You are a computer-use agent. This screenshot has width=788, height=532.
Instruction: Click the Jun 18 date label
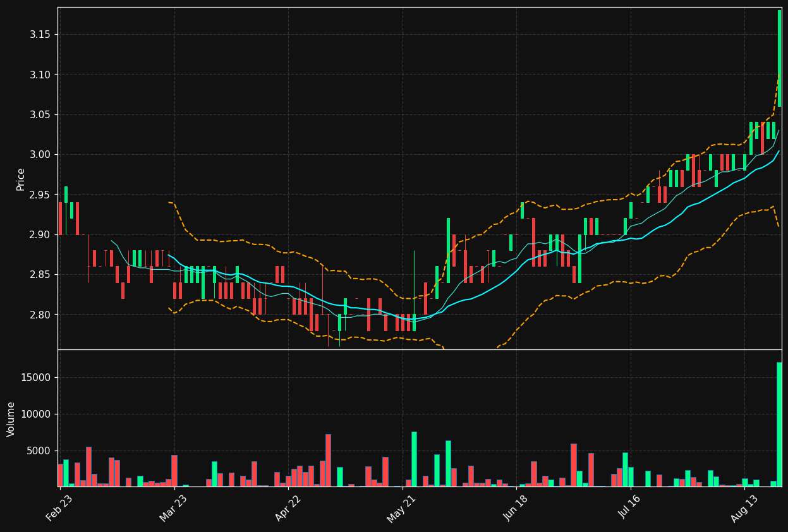pyautogui.click(x=516, y=508)
